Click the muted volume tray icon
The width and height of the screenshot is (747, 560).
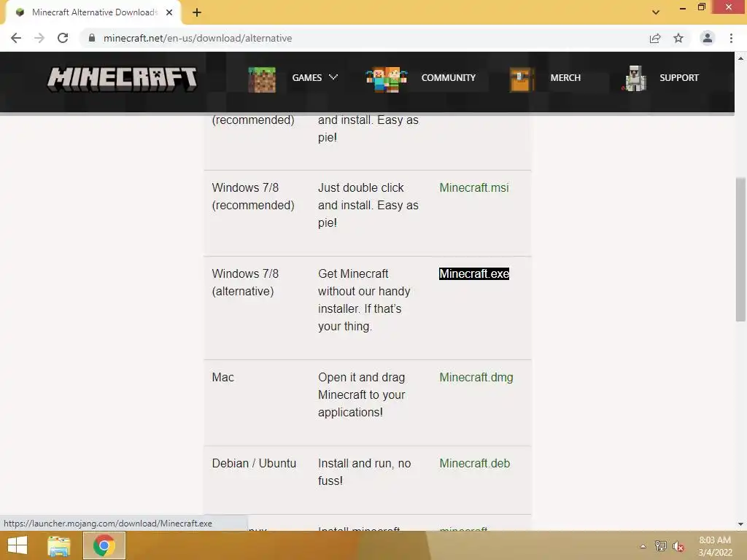pyautogui.click(x=678, y=546)
